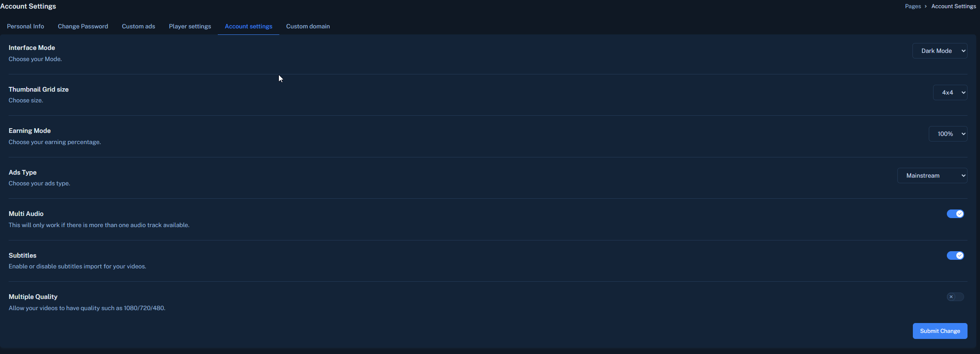The height and width of the screenshot is (354, 980).
Task: Select the Account settings tab
Action: click(248, 26)
